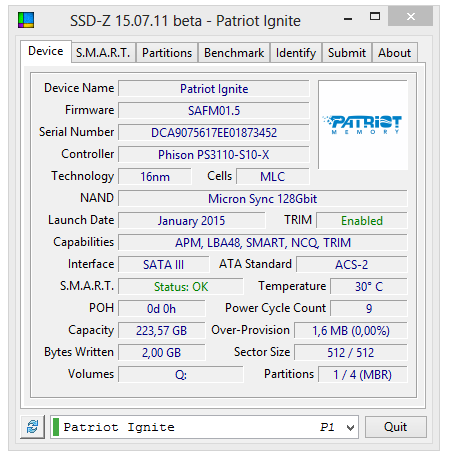Click the SATA III interface value
449x456 pixels.
pos(164,265)
